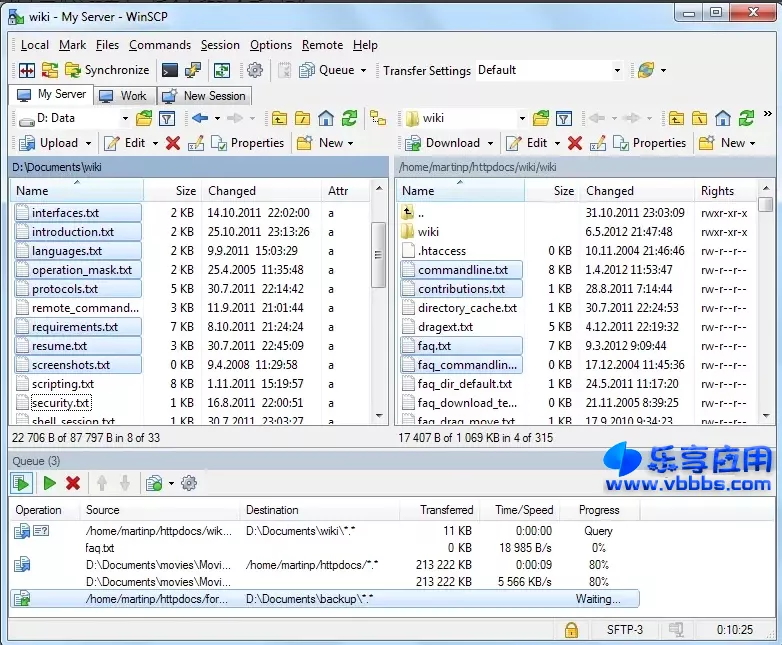This screenshot has width=782, height=645.
Task: Expand the Upload dropdown arrow
Action: pyautogui.click(x=88, y=144)
